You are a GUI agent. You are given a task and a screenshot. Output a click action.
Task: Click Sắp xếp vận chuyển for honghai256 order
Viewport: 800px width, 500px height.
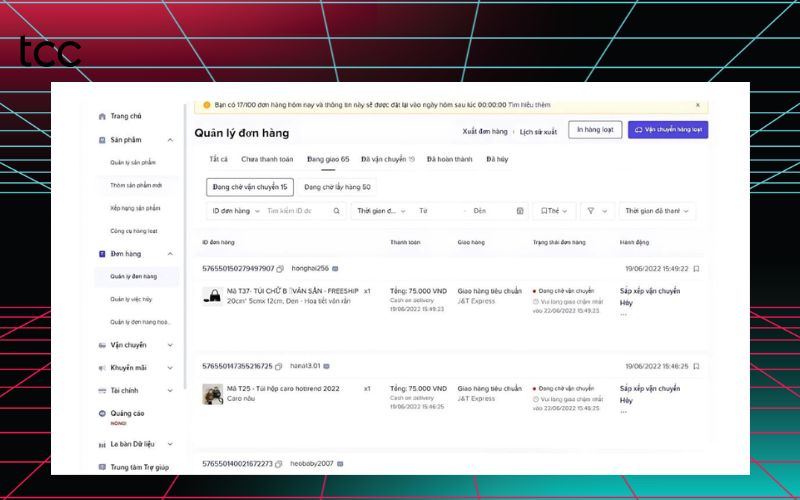click(650, 291)
